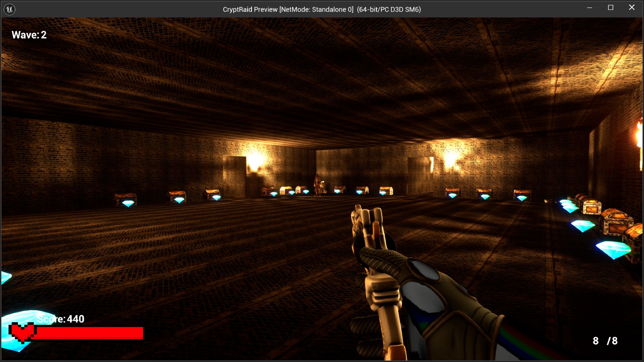Viewport: 644px width, 362px height.
Task: Click the 8 /8 ammo counter
Action: (x=605, y=341)
